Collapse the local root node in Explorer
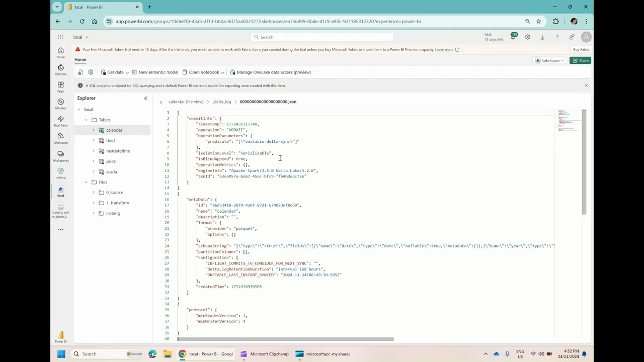The height and width of the screenshot is (362, 644). coord(78,109)
